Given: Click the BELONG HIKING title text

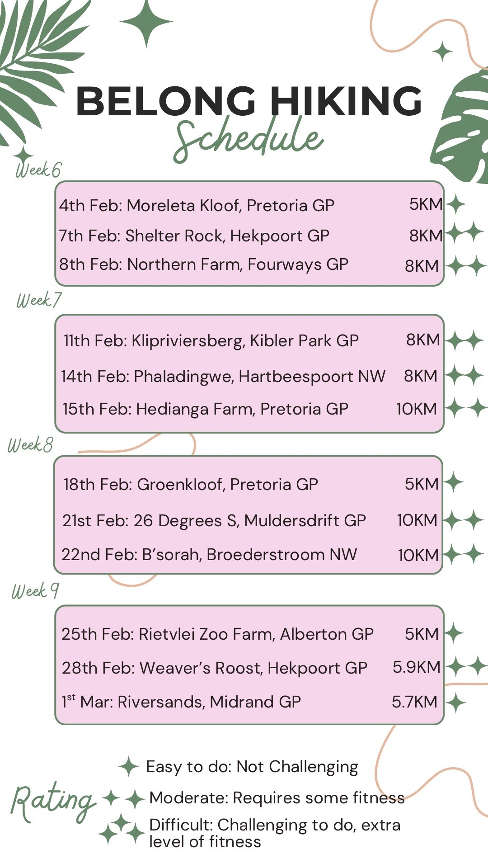Looking at the screenshot, I should 249,101.
